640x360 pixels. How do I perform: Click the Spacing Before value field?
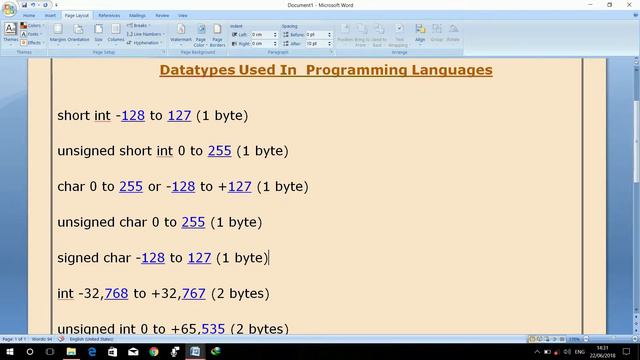316,35
